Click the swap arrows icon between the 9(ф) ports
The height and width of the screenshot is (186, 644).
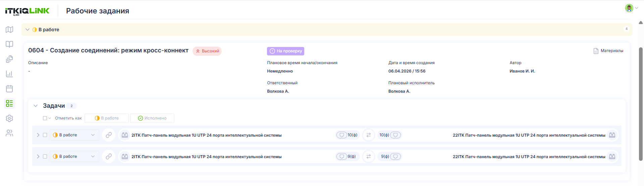click(368, 156)
